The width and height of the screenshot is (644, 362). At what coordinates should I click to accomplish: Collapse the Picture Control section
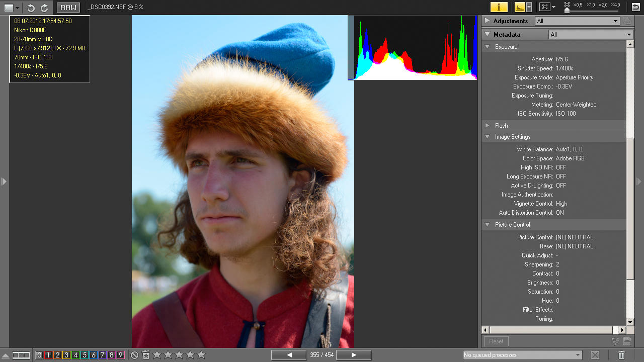point(487,225)
